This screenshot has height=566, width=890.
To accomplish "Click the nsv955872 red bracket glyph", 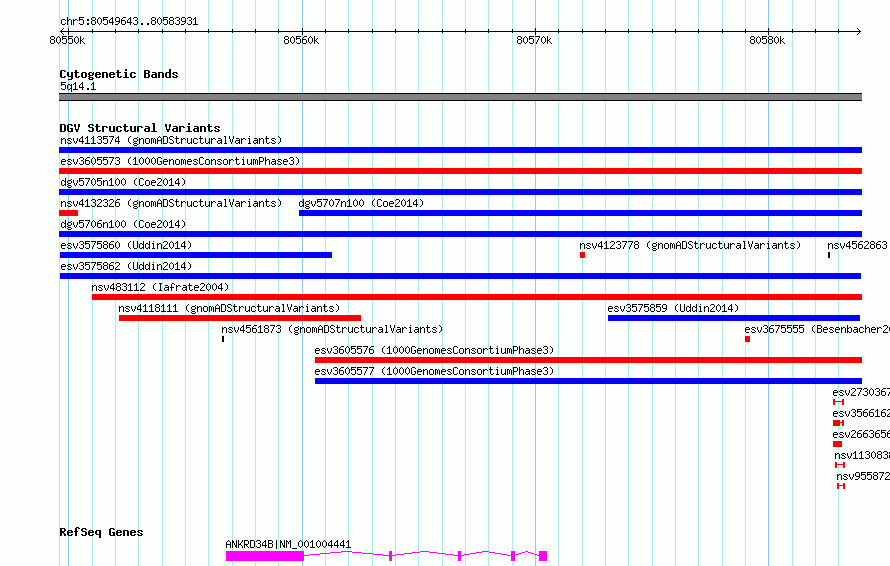I will 841,486.
